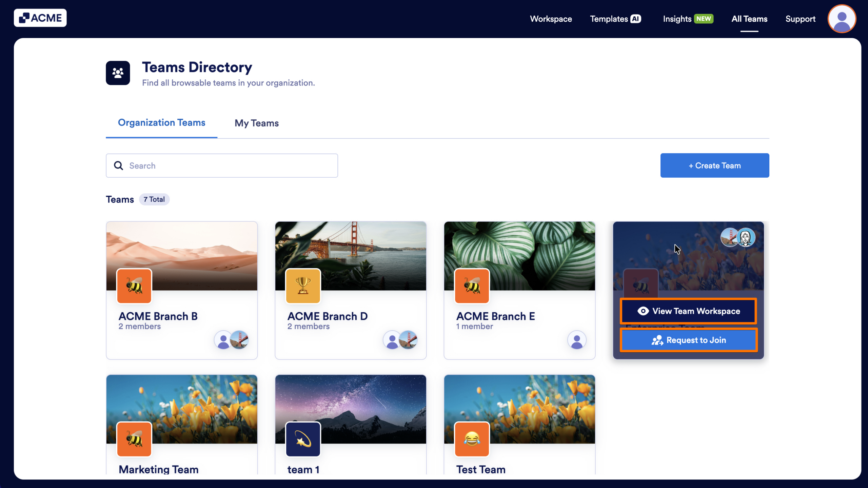The height and width of the screenshot is (488, 868).
Task: Click the magnifying glass search icon
Action: 118,165
